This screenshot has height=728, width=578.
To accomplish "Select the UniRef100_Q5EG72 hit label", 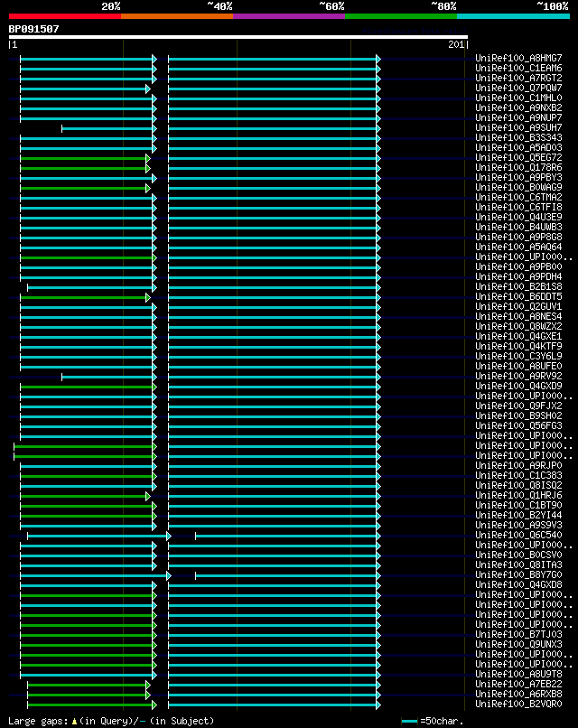I will [518, 157].
